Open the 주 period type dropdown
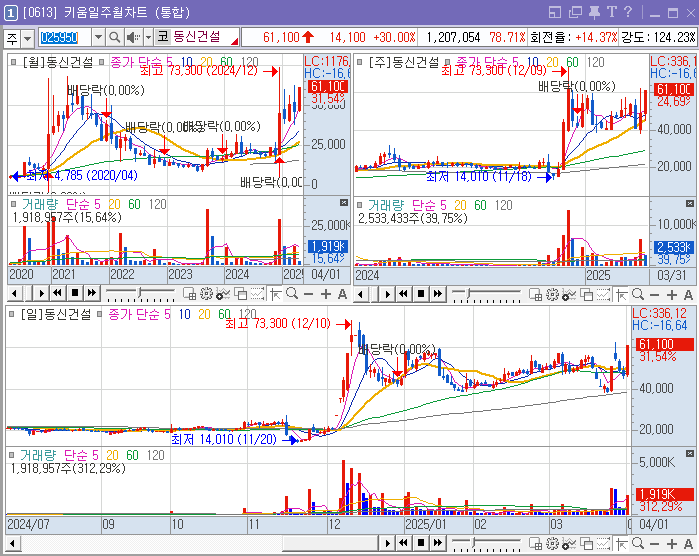 click(x=27, y=39)
